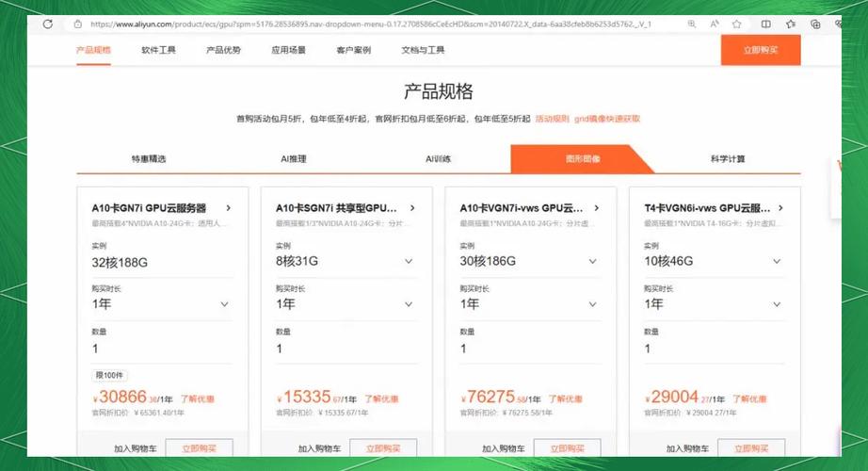Click the 限100件 limit tag
The height and width of the screenshot is (471, 868).
tap(109, 375)
